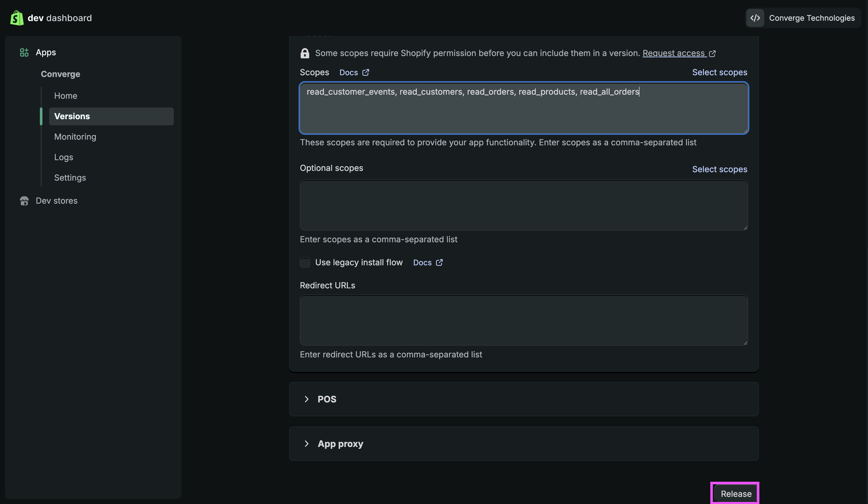
Task: Click Select scopes for Optional scopes
Action: point(719,169)
